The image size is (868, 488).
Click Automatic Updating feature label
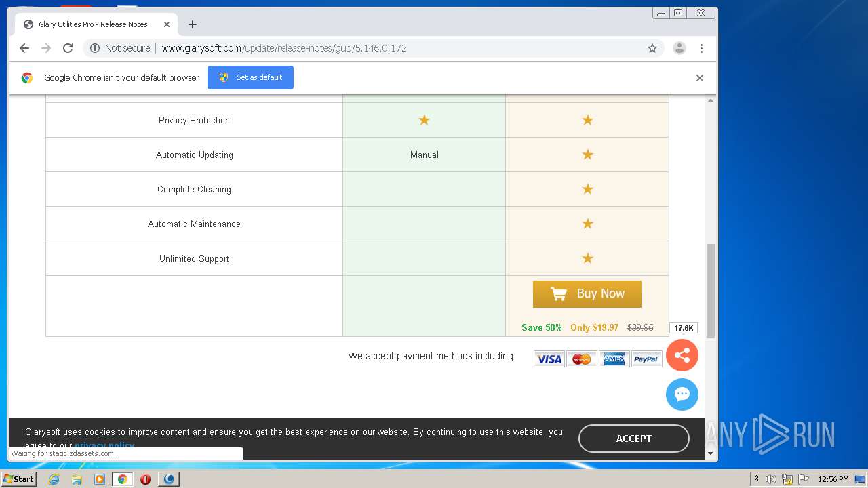click(195, 155)
